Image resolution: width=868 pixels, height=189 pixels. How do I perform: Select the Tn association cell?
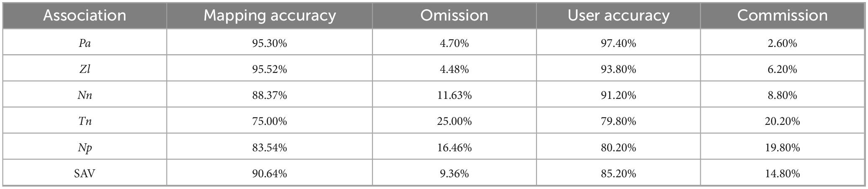coord(85,121)
